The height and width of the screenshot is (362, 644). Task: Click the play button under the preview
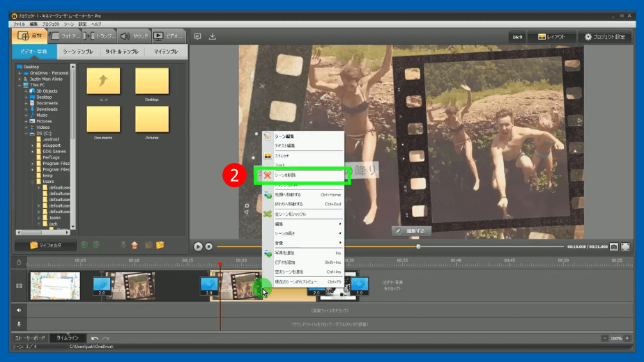tap(198, 246)
